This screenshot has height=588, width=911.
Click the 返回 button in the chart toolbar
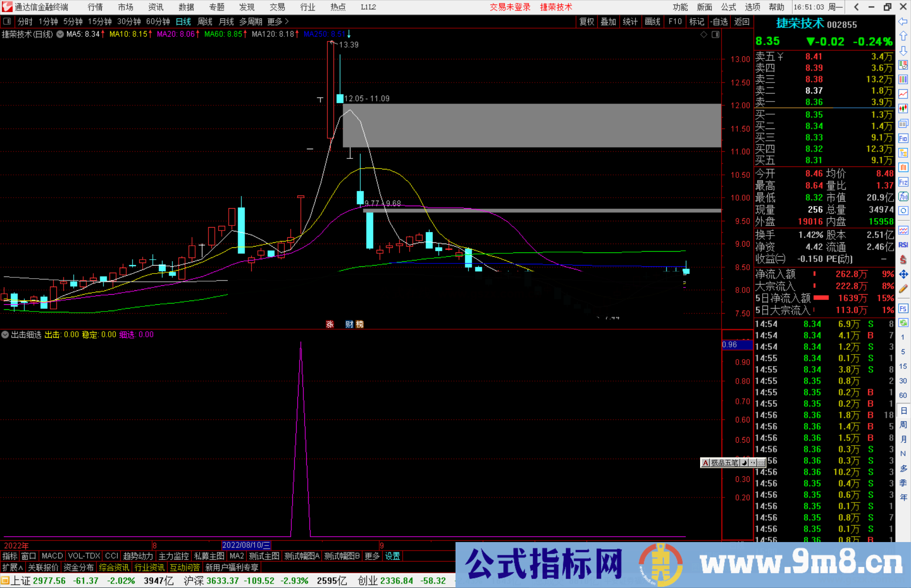[x=741, y=21]
